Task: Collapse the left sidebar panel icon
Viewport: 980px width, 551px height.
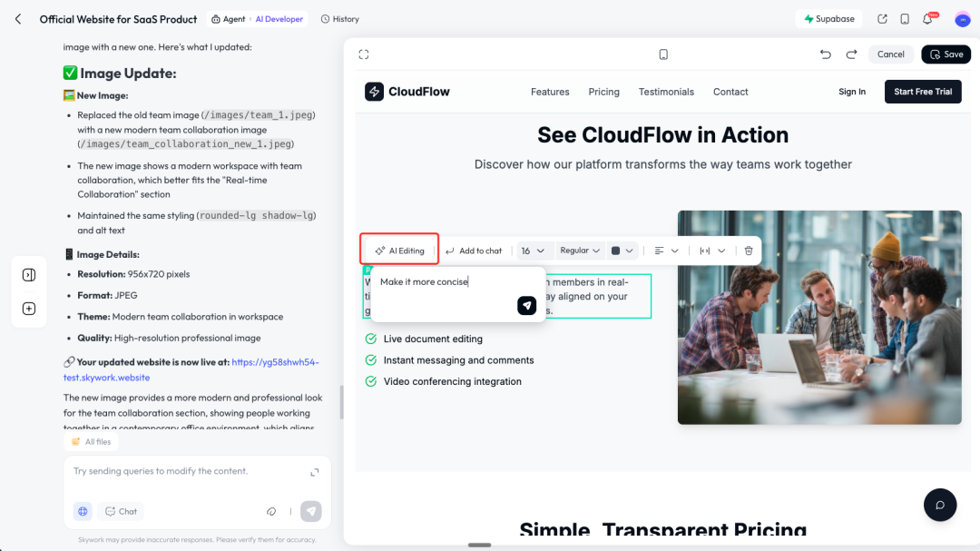Action: (29, 275)
